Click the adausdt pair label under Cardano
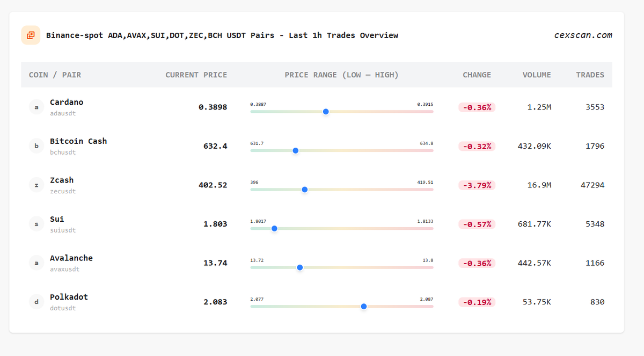The height and width of the screenshot is (356, 644). (63, 113)
